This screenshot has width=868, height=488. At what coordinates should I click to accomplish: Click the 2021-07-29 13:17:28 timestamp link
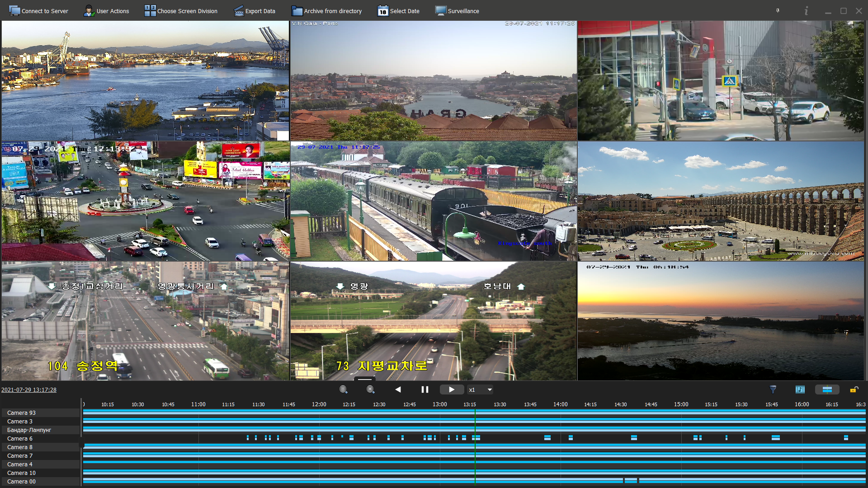(29, 390)
